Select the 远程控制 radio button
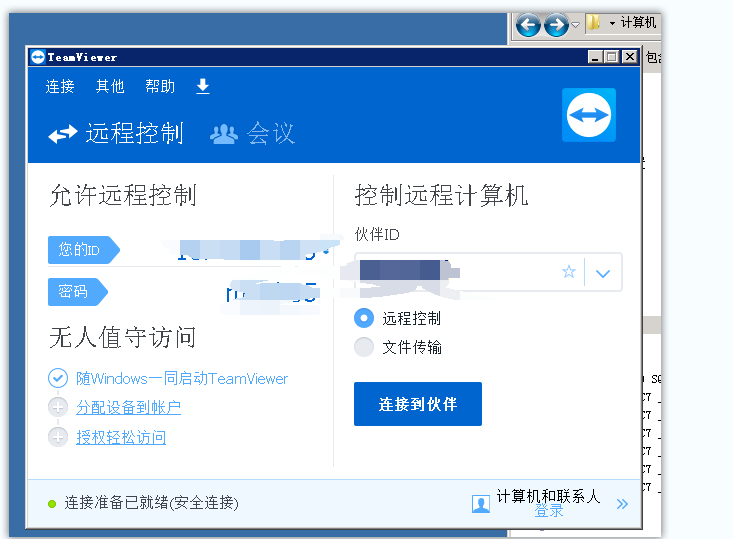Image resolution: width=733 pixels, height=539 pixels. 364,318
